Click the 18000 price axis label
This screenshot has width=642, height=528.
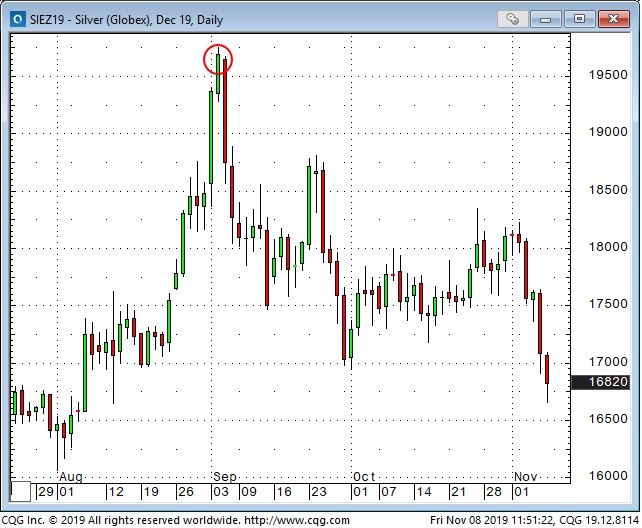608,247
